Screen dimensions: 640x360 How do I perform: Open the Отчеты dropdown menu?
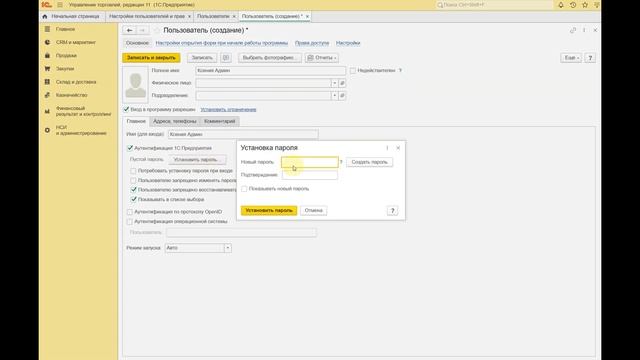pos(321,58)
